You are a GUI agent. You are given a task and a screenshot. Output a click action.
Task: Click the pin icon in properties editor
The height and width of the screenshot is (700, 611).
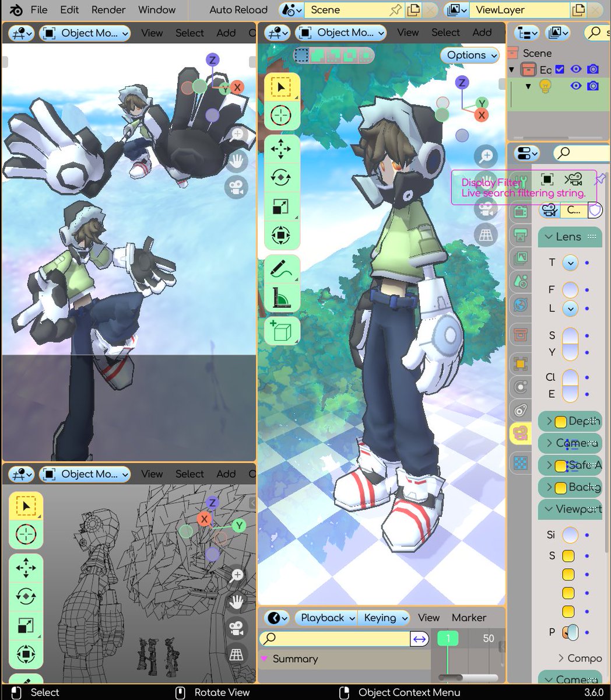599,180
